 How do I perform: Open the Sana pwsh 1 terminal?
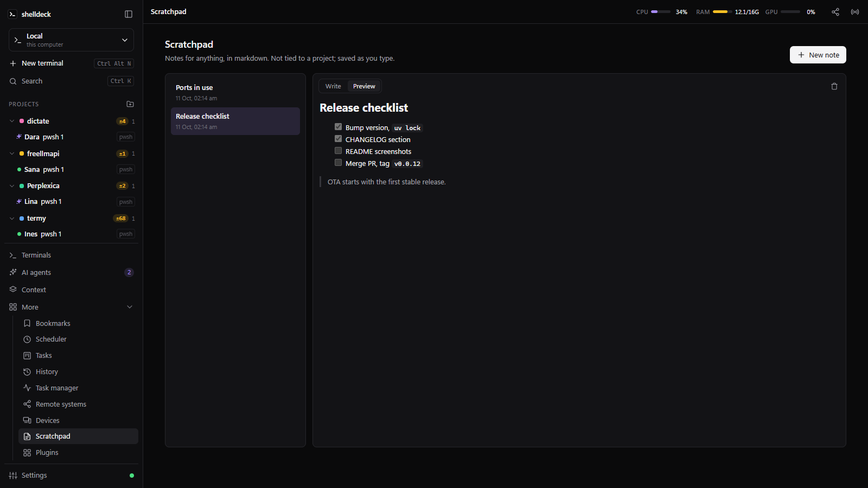coord(75,170)
